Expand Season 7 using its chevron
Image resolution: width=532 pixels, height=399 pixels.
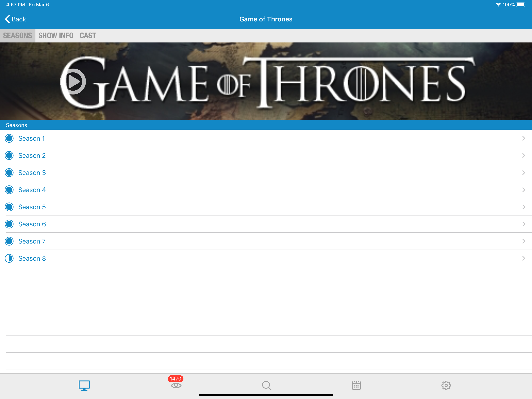(524, 241)
